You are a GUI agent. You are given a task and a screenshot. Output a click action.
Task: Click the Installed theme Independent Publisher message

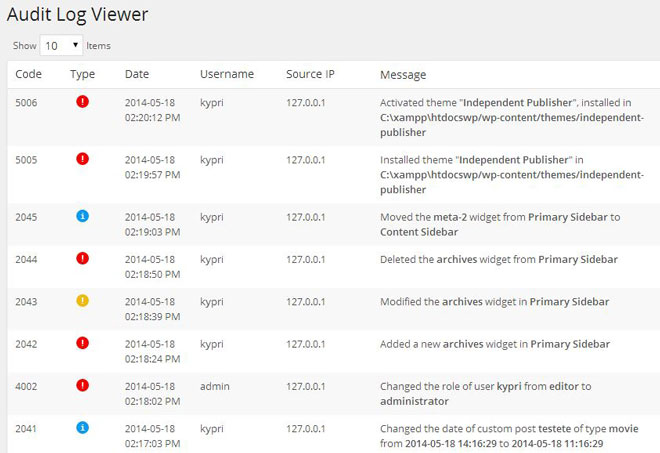click(512, 175)
